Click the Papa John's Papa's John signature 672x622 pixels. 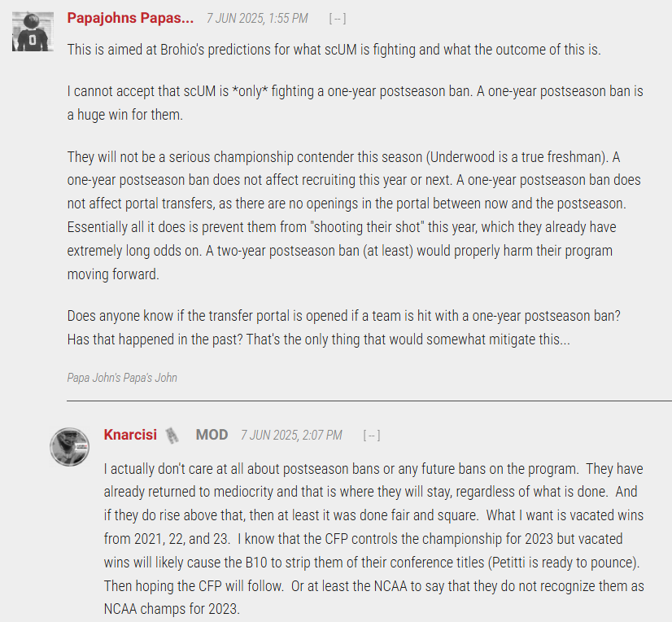coord(122,378)
